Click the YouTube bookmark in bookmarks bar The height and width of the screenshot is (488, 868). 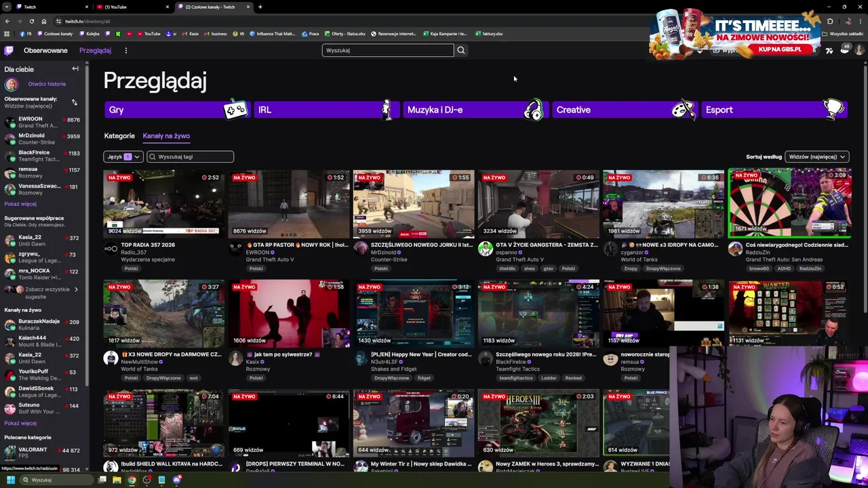pos(150,34)
